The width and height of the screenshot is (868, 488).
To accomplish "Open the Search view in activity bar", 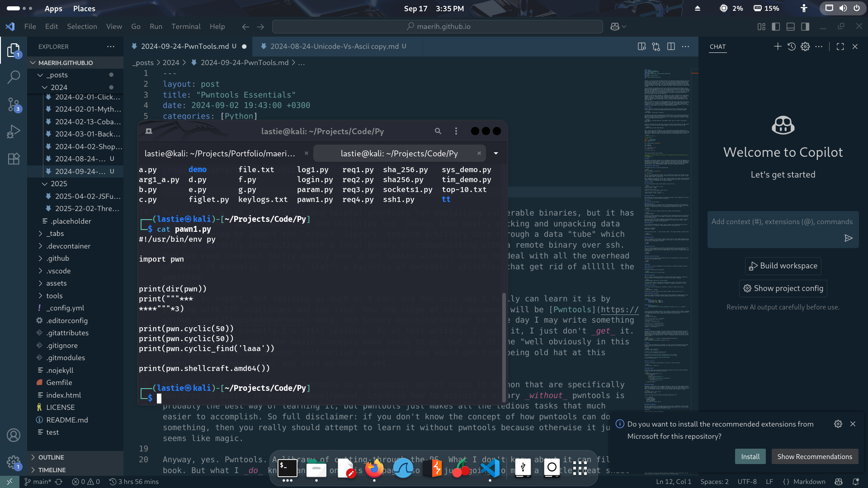I will pyautogui.click(x=14, y=77).
